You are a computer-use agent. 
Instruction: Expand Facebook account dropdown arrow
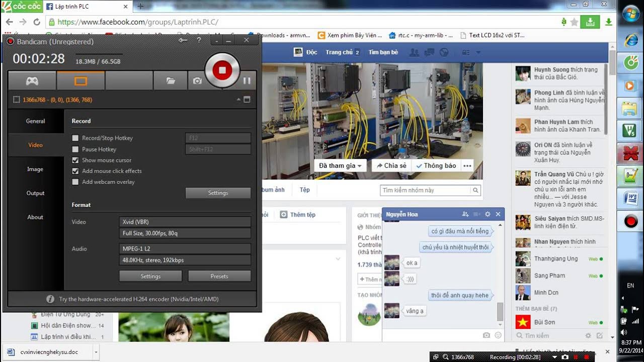pyautogui.click(x=478, y=53)
